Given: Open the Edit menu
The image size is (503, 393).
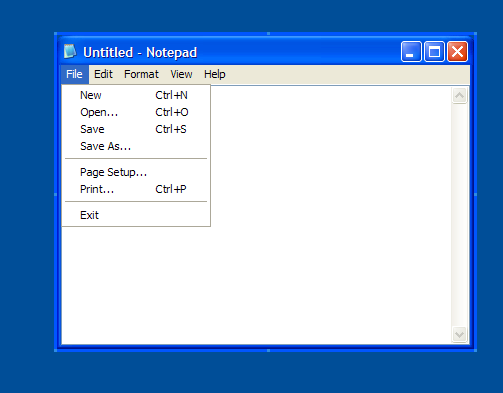Looking at the screenshot, I should click(103, 74).
